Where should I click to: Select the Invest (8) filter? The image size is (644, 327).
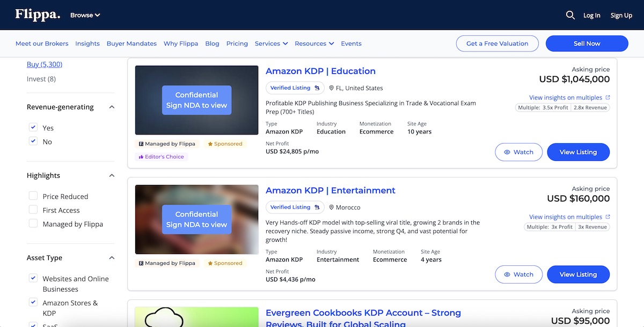click(x=41, y=79)
